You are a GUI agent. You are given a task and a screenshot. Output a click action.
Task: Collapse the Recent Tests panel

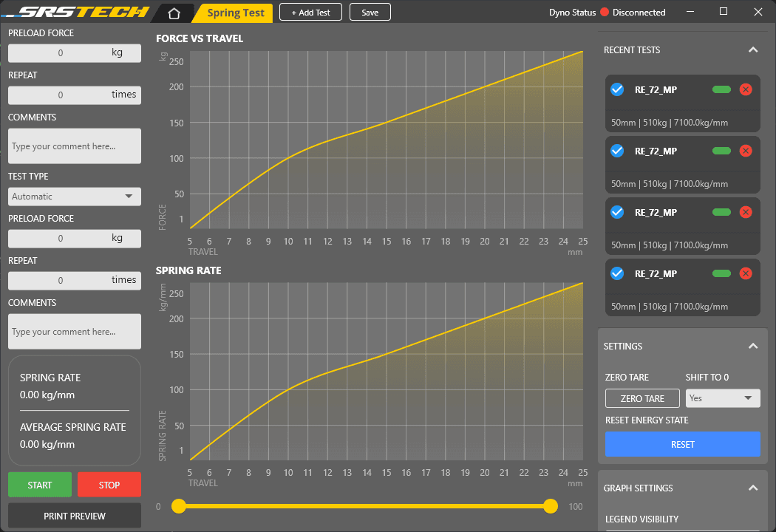click(752, 50)
